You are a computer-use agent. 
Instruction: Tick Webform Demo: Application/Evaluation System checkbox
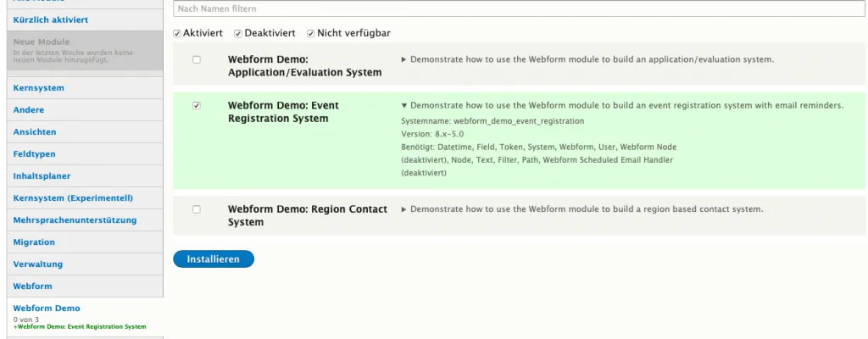click(197, 60)
